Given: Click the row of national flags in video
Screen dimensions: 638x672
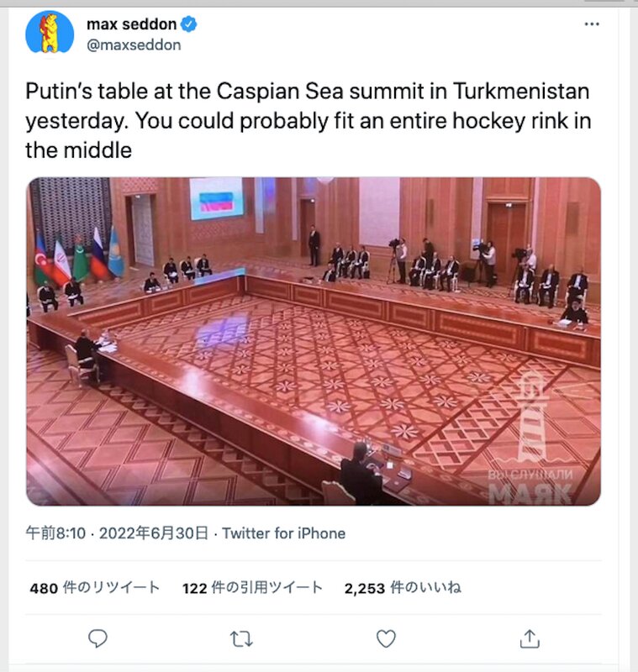Looking at the screenshot, I should (x=79, y=257).
